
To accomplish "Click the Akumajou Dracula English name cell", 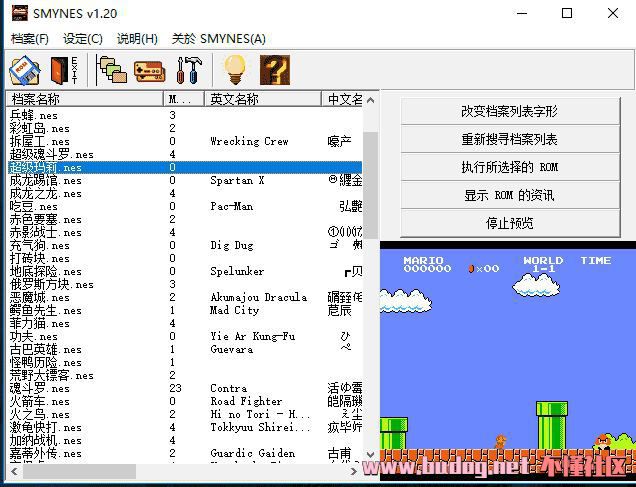I will point(258,297).
